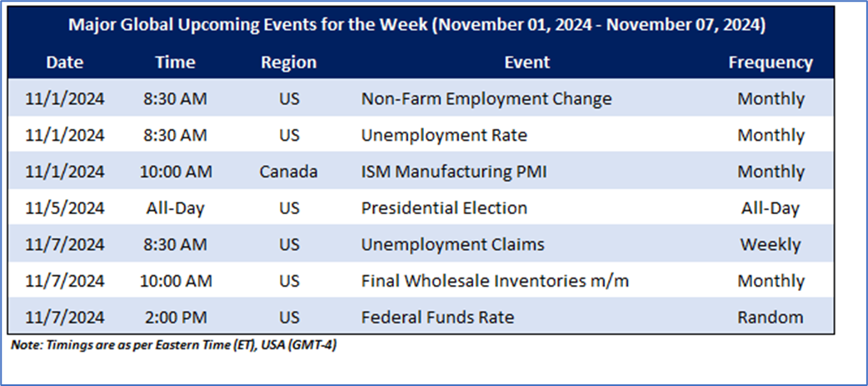Screen dimensions: 868x386
Task: Click the Presidential Election event
Action: 444,208
